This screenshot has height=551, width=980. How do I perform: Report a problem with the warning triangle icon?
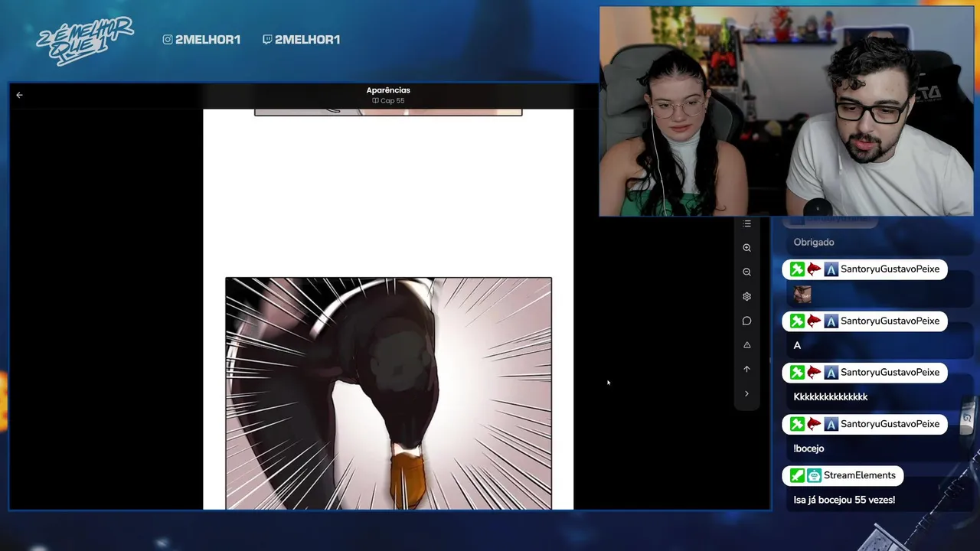pos(746,345)
